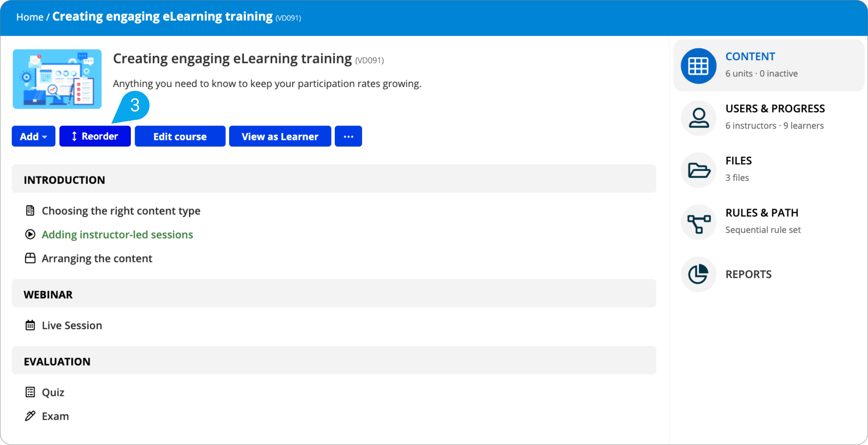
Task: Open the more options ellipsis button
Action: (x=348, y=136)
